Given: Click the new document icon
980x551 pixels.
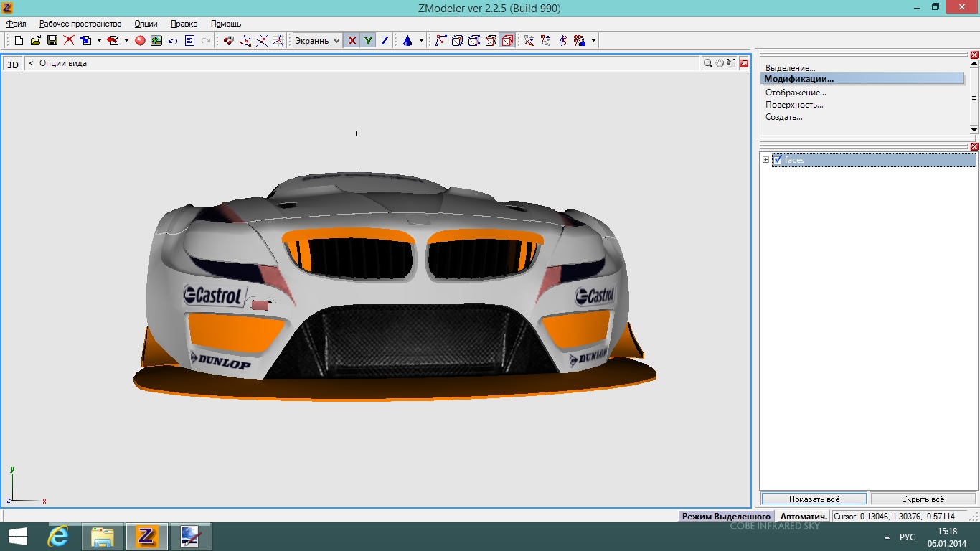Looking at the screenshot, I should pos(19,41).
